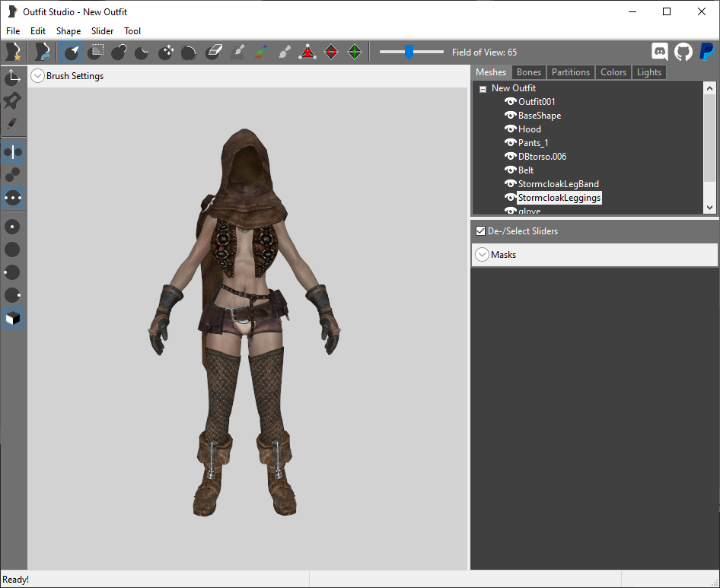Open the Edit menu
720x588 pixels.
click(38, 30)
